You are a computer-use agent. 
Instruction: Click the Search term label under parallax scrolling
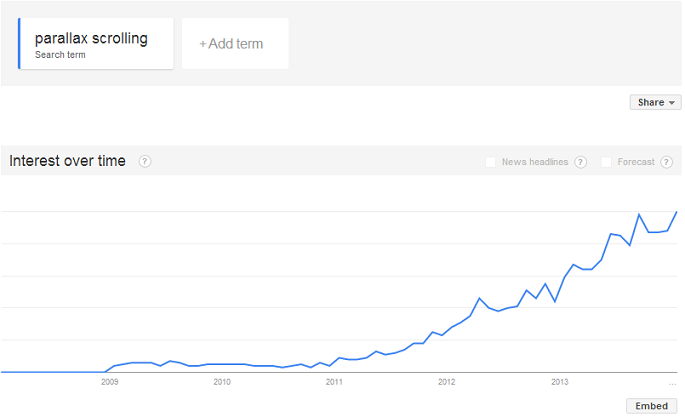pos(60,55)
